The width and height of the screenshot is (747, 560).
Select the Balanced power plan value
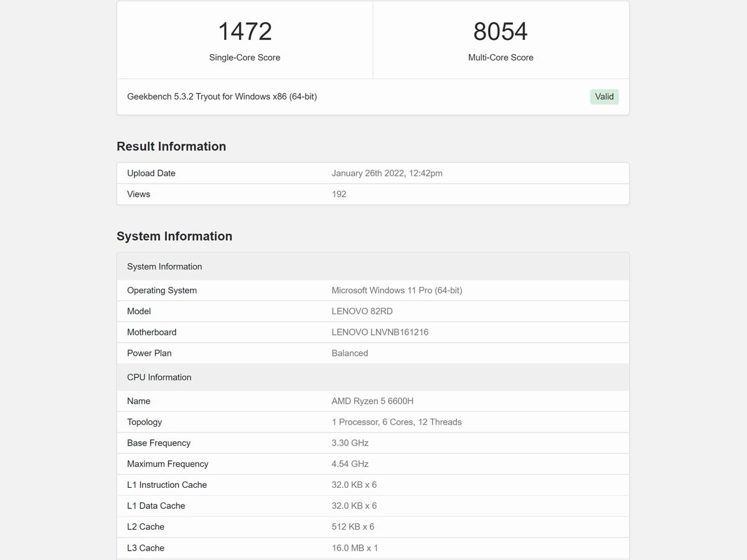[350, 353]
